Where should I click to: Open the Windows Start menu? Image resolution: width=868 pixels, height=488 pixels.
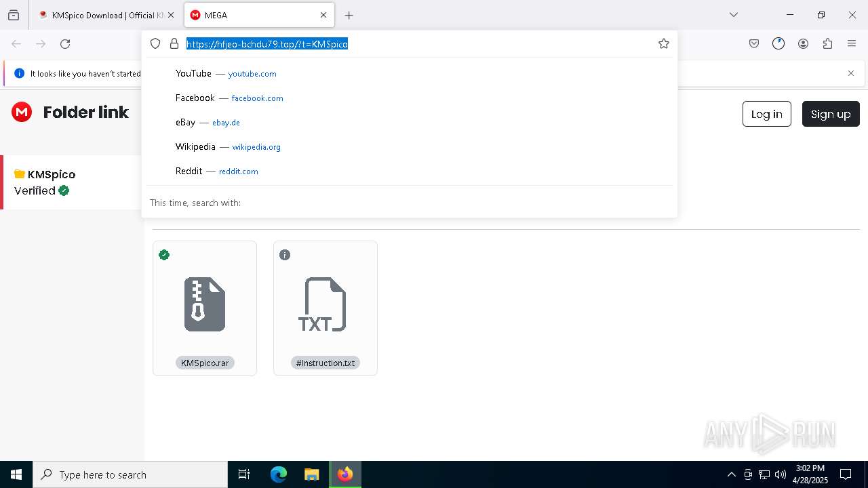coord(16,474)
